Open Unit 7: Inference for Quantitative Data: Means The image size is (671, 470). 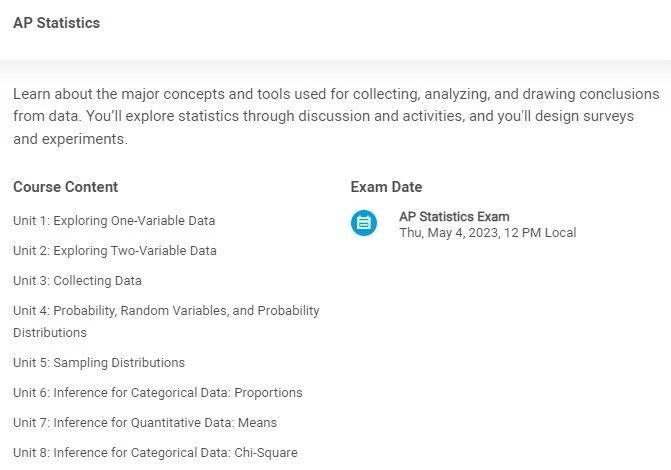point(145,423)
